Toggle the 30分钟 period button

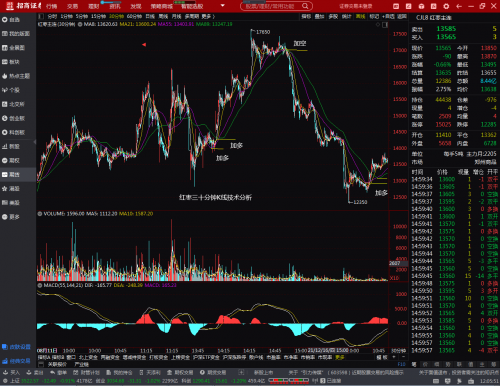[116, 16]
